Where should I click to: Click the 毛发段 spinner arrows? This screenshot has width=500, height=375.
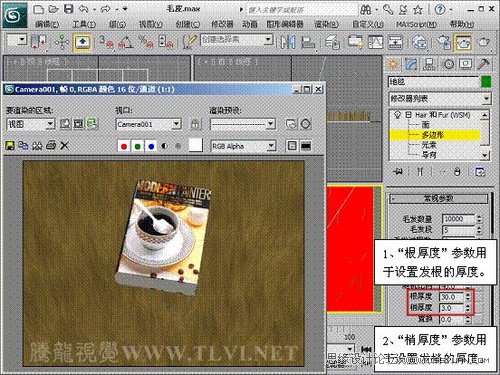point(479,230)
